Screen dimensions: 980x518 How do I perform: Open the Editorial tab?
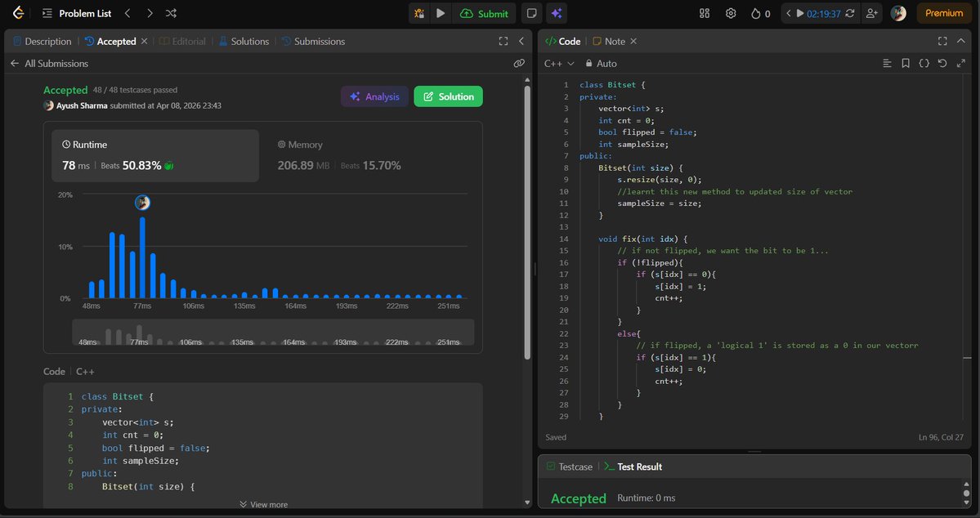pyautogui.click(x=182, y=41)
